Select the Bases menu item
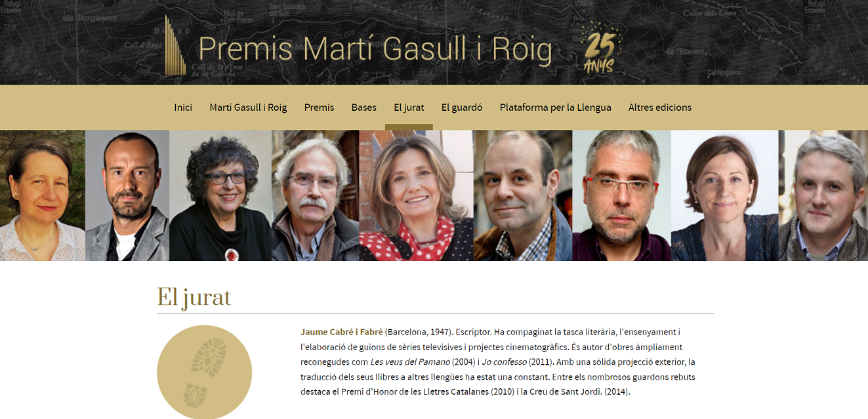 pyautogui.click(x=363, y=108)
